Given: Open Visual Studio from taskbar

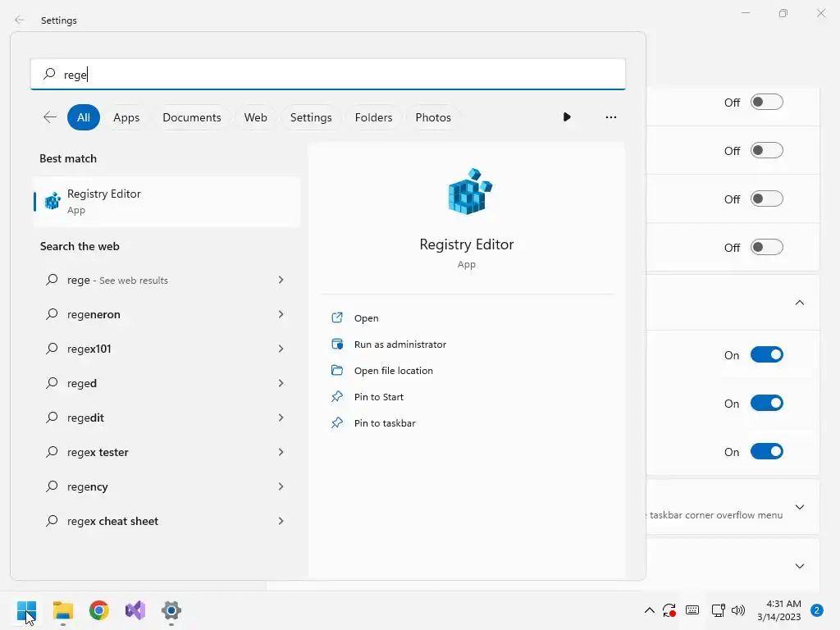Looking at the screenshot, I should [135, 610].
